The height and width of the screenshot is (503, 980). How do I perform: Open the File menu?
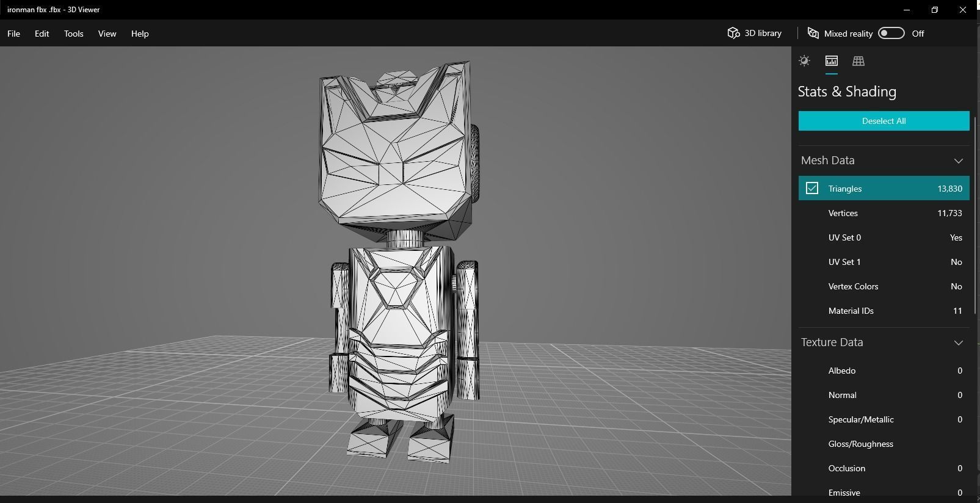(13, 34)
